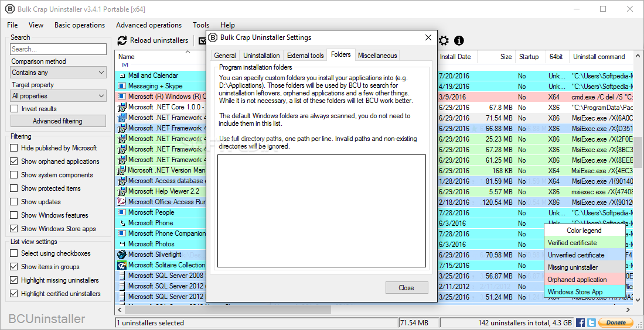Open the View menu
The width and height of the screenshot is (644, 330).
click(x=36, y=25)
